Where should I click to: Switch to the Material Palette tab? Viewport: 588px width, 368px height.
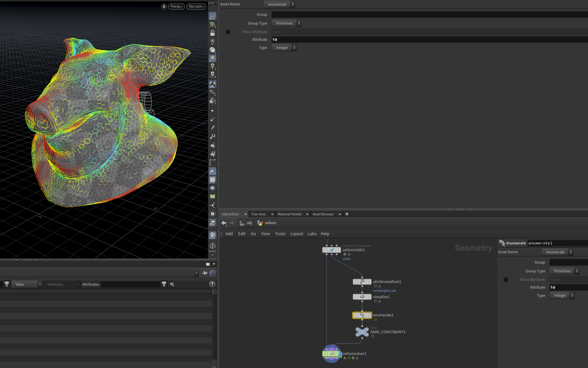(x=289, y=214)
